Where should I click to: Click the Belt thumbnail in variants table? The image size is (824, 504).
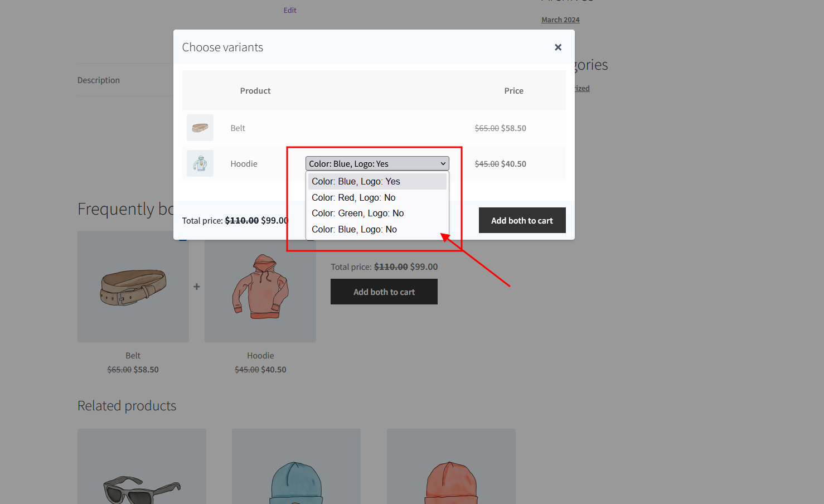200,128
